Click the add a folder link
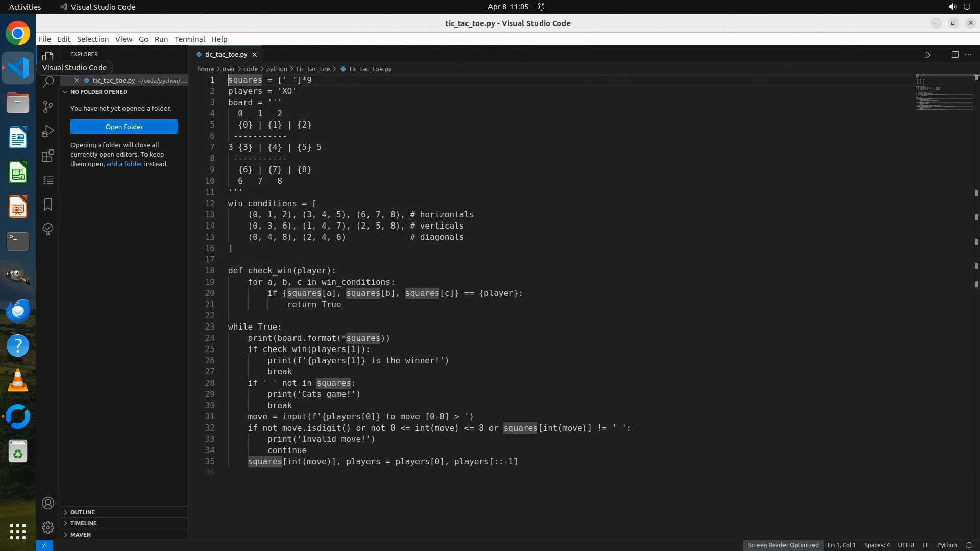980x551 pixels. pyautogui.click(x=124, y=164)
